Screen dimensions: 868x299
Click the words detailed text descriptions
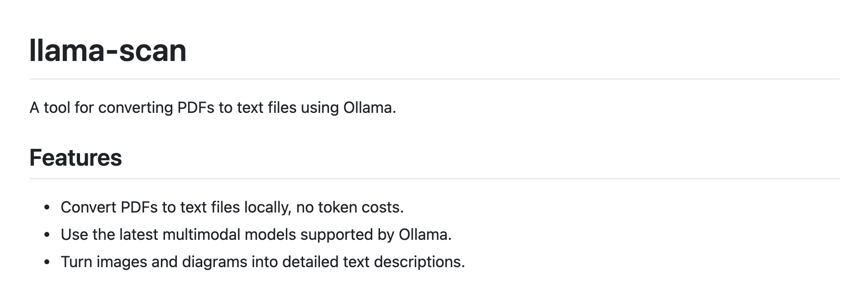pyautogui.click(x=374, y=262)
